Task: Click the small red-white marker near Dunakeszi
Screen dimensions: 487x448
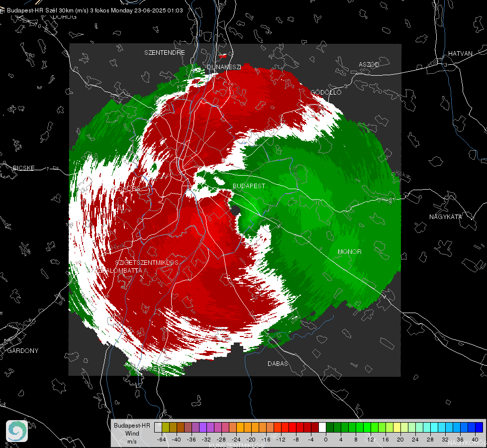Action: pos(222,56)
